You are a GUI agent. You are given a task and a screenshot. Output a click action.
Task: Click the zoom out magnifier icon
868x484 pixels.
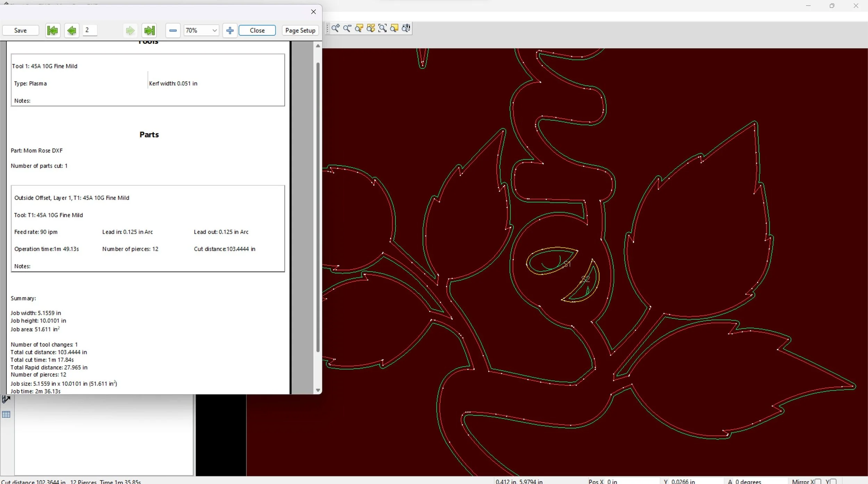tap(347, 28)
